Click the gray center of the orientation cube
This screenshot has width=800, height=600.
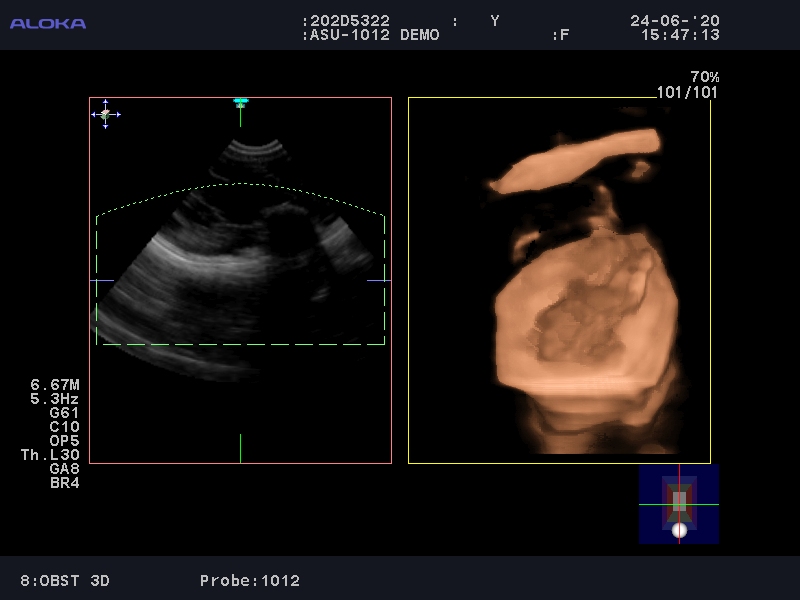679,500
